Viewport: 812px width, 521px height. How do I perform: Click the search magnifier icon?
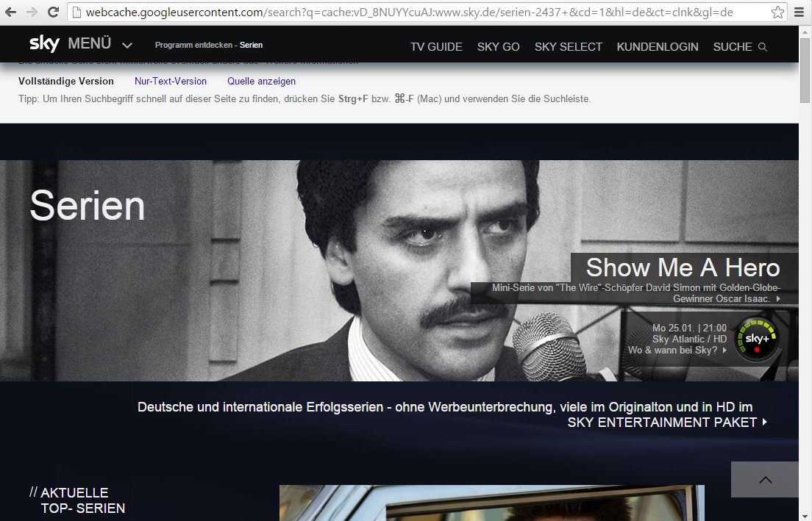point(762,47)
